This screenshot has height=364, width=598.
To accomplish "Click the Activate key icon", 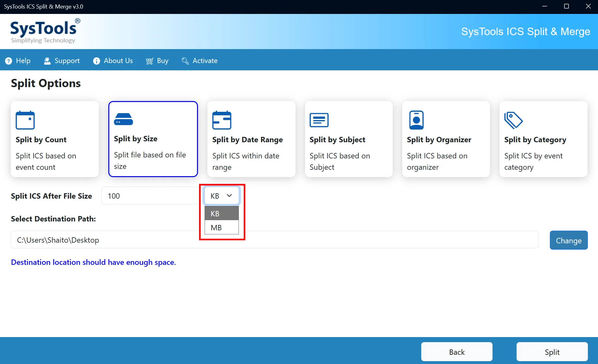I will (185, 61).
